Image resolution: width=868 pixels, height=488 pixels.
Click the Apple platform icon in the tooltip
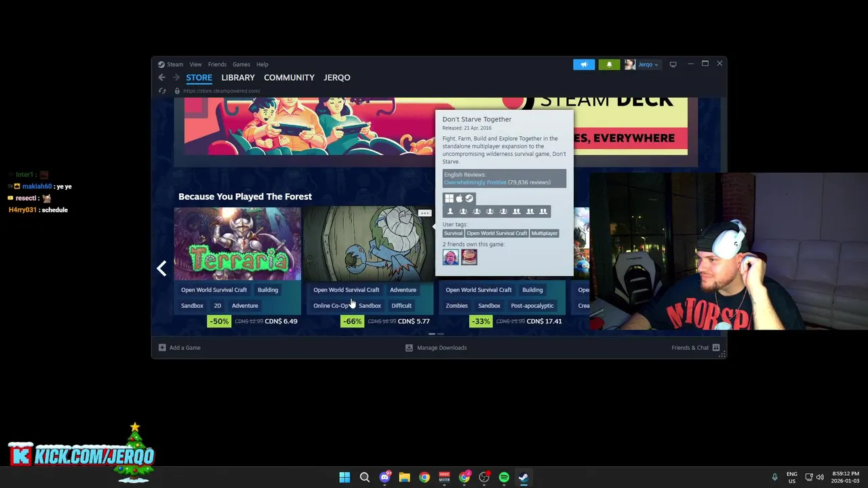[x=459, y=199]
